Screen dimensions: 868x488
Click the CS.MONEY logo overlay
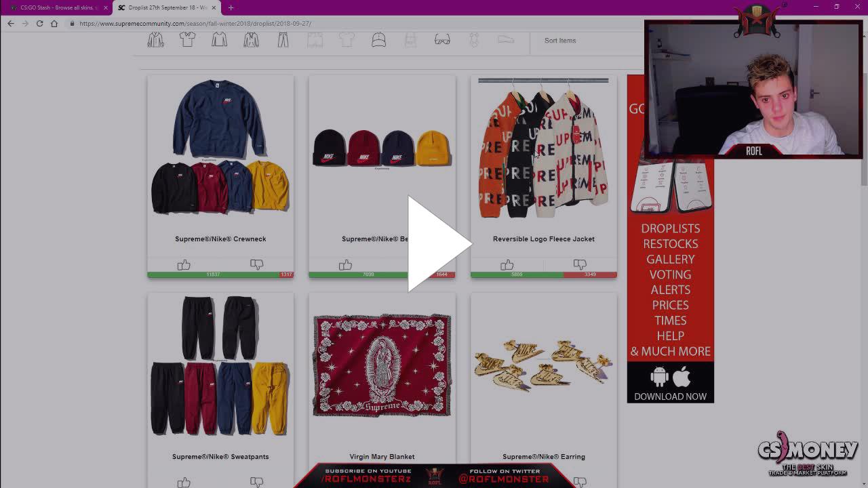coord(808,453)
